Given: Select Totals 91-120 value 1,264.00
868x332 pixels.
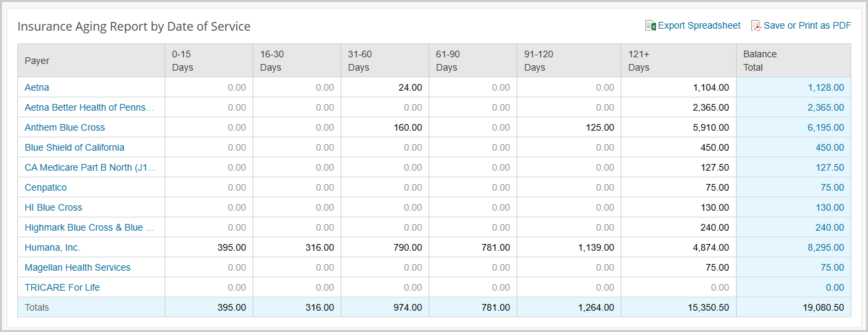Looking at the screenshot, I should pyautogui.click(x=596, y=307).
